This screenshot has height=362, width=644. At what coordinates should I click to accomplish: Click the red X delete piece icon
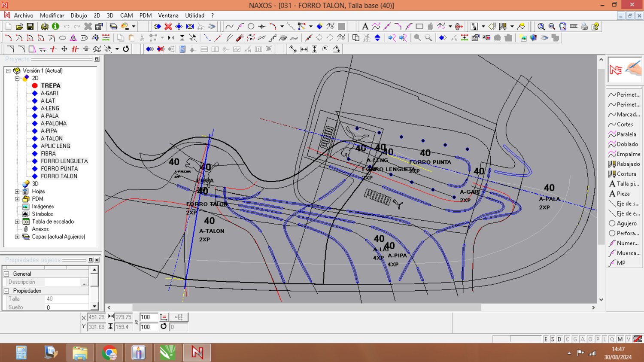tap(168, 27)
